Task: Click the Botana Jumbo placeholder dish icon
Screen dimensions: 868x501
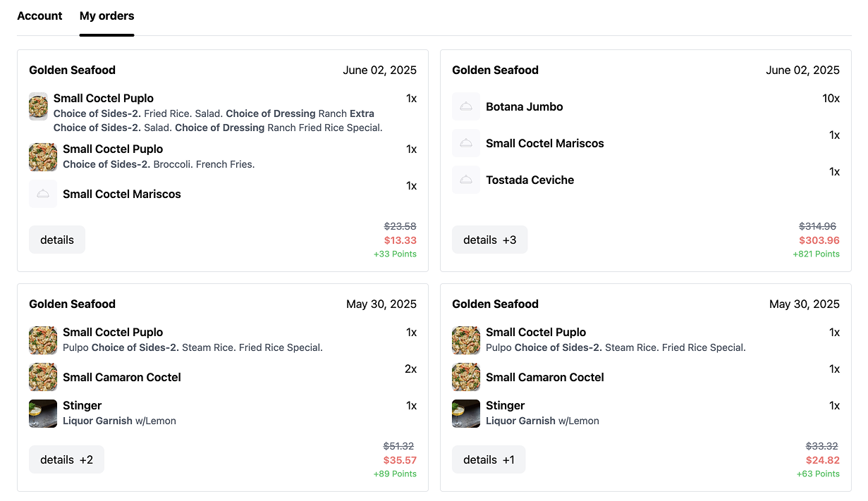Action: coord(466,106)
